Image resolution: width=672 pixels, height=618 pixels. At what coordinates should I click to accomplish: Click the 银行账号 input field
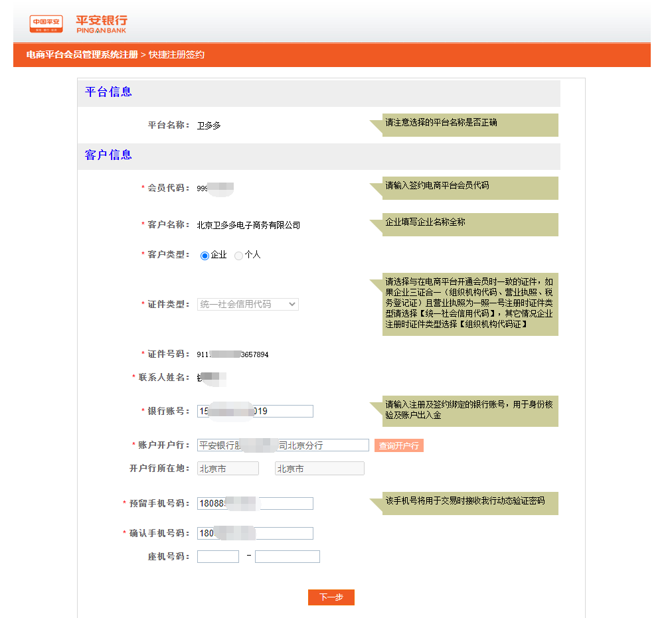(x=255, y=411)
